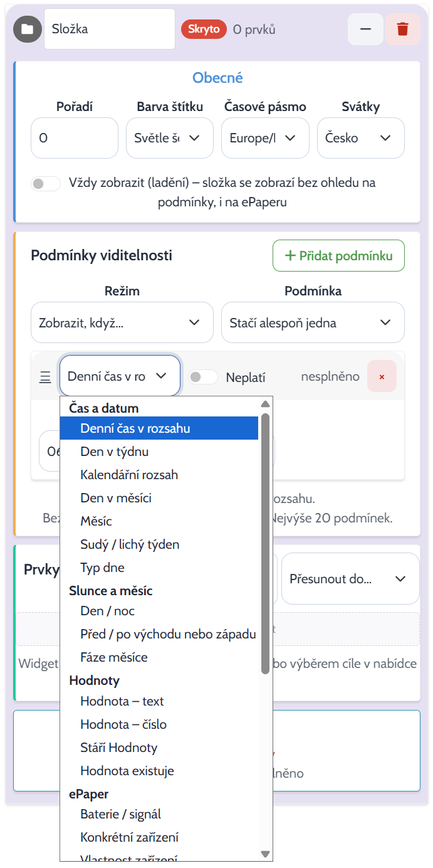Click the Skryto status badge
The image size is (433, 868).
204,29
